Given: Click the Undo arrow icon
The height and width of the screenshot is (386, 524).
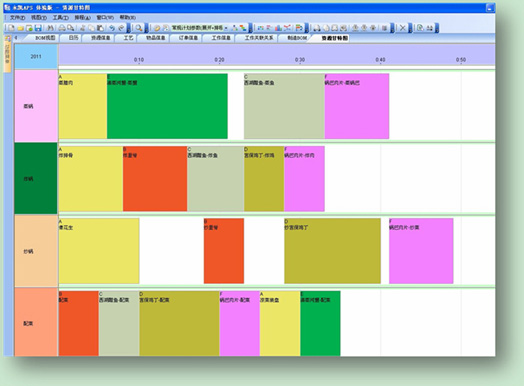Looking at the screenshot, I should click(x=112, y=28).
